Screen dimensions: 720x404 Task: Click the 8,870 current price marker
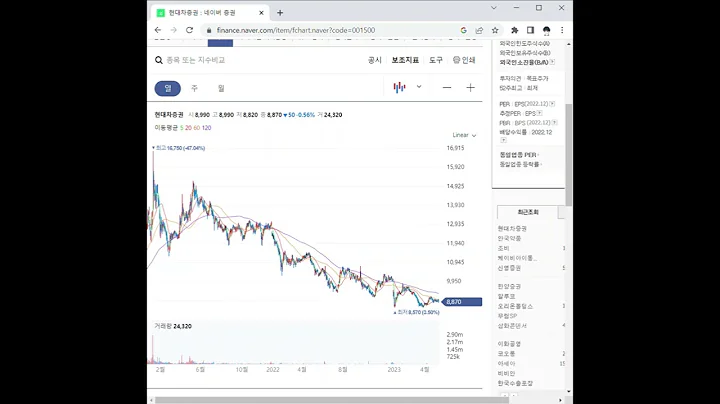click(x=462, y=302)
